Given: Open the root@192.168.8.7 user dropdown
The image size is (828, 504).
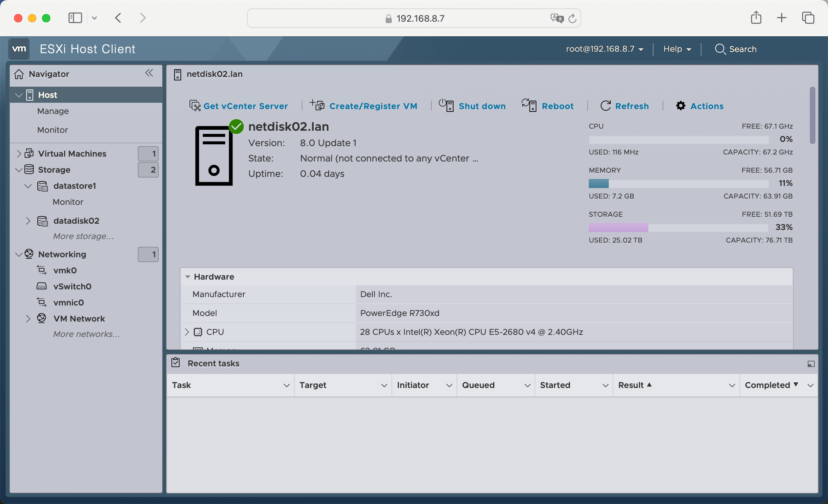Looking at the screenshot, I should click(605, 49).
